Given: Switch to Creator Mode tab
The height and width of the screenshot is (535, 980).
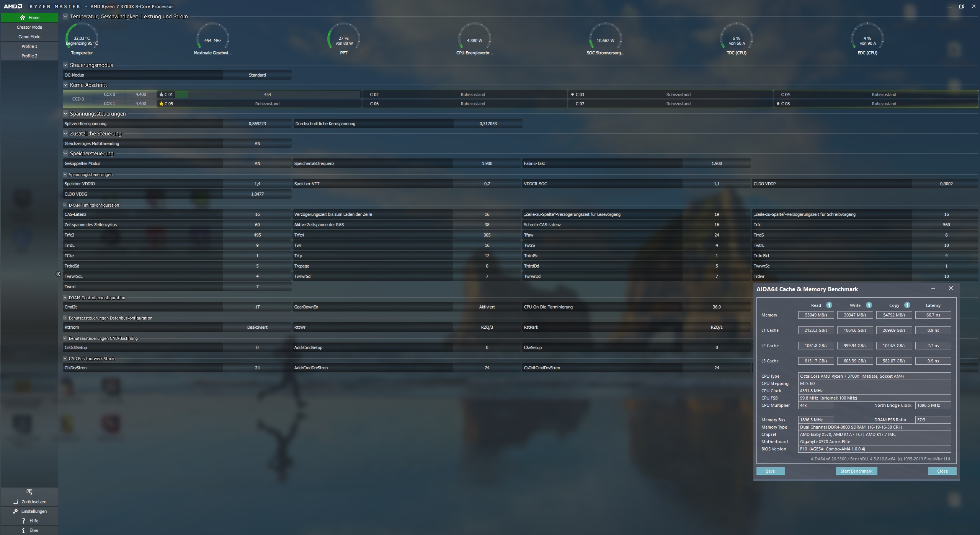Looking at the screenshot, I should coord(29,27).
